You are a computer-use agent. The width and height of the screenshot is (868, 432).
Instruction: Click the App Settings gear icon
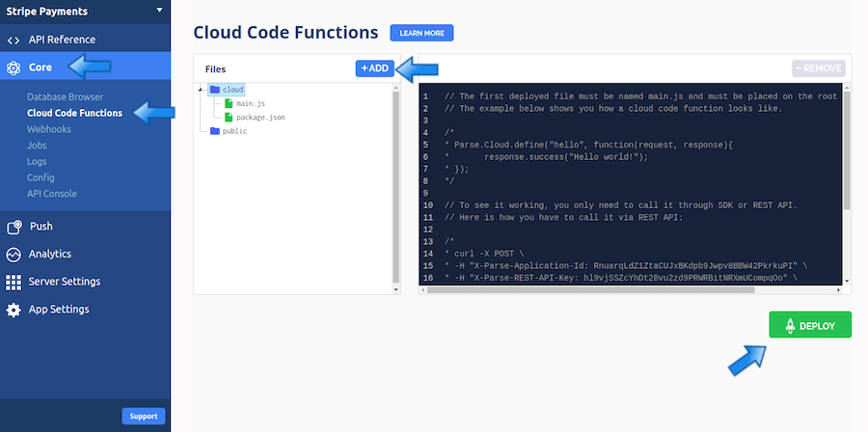14,310
